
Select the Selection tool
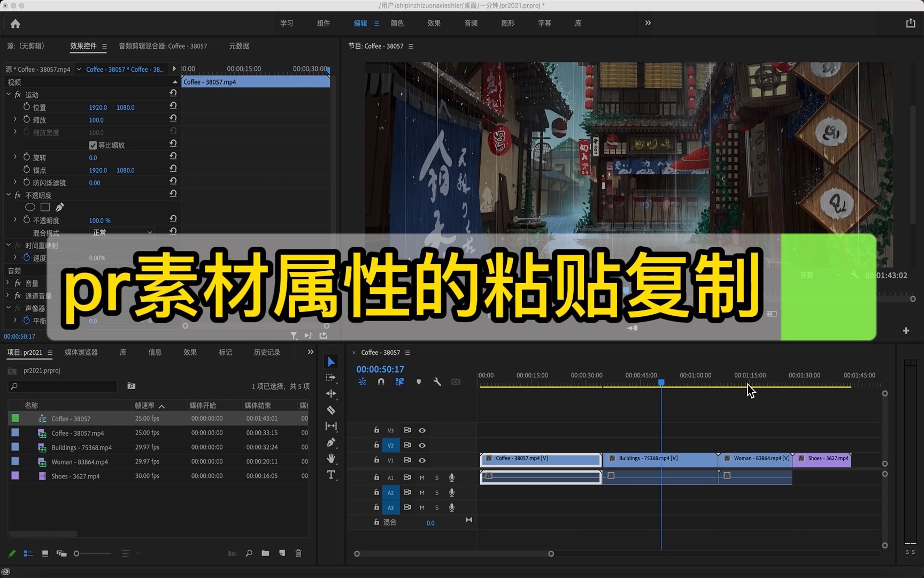click(332, 361)
